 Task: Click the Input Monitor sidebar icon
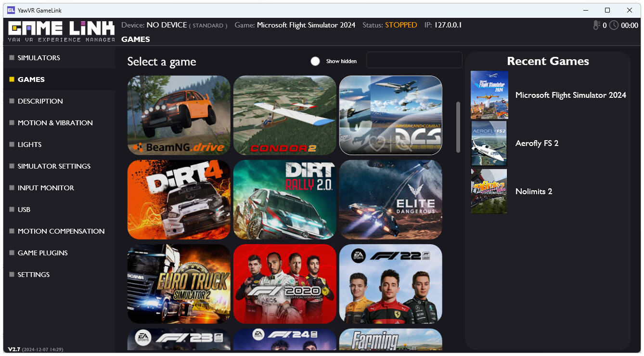[11, 187]
